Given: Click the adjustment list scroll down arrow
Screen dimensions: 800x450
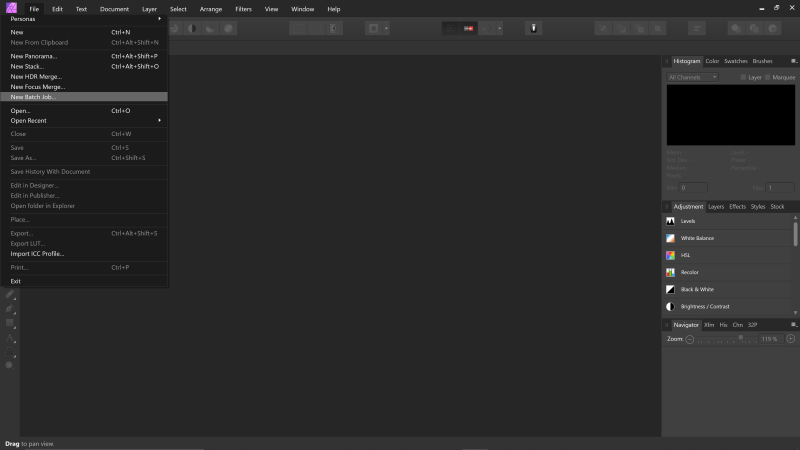Looking at the screenshot, I should coord(795,313).
